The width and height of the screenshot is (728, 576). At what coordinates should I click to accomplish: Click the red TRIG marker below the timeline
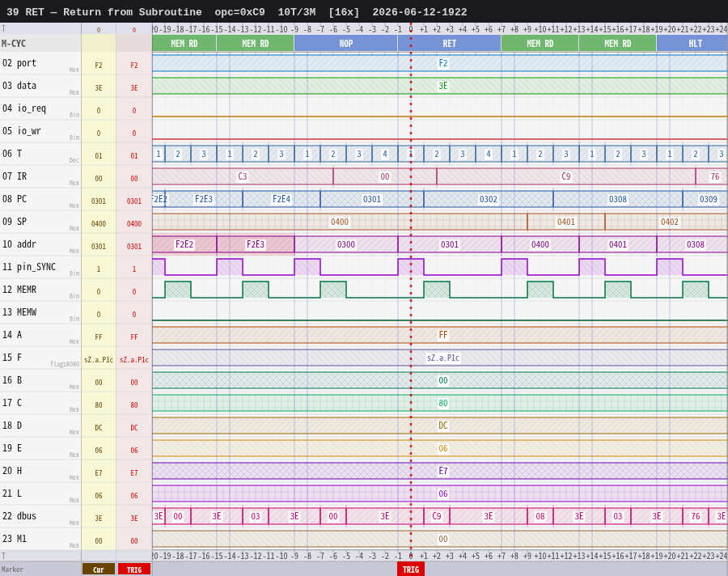410,570
